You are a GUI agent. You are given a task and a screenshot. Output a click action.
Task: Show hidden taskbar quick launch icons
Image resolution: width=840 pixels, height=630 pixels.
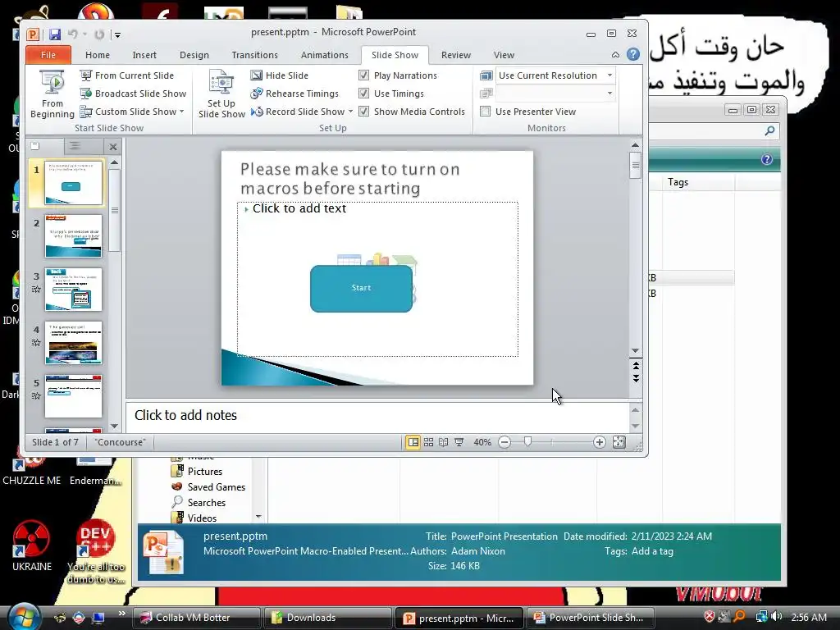click(121, 614)
